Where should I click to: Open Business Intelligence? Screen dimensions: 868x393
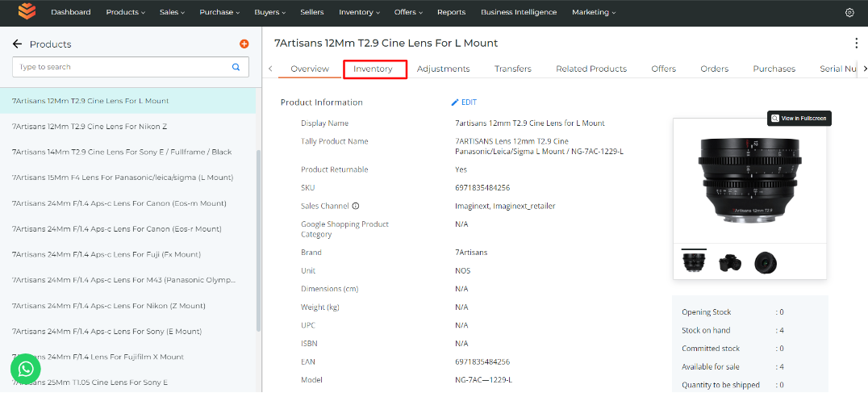(519, 12)
